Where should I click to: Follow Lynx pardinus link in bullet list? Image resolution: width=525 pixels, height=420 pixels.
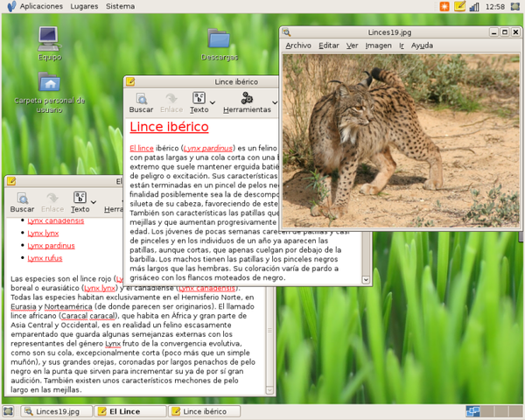51,246
